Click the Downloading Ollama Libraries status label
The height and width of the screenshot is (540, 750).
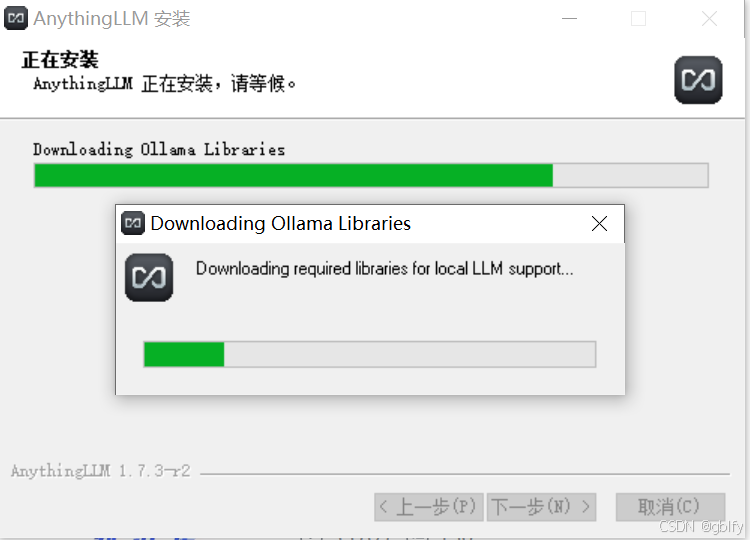point(159,150)
